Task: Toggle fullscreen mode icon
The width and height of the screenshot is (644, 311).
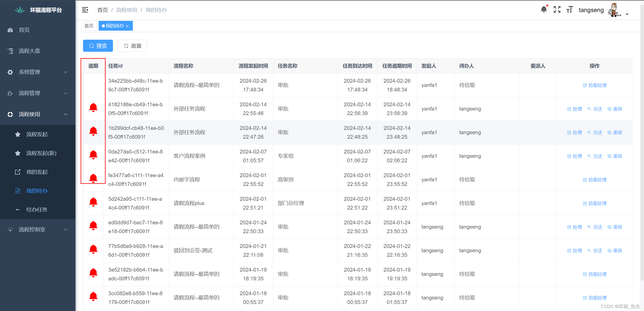Action: pos(557,10)
